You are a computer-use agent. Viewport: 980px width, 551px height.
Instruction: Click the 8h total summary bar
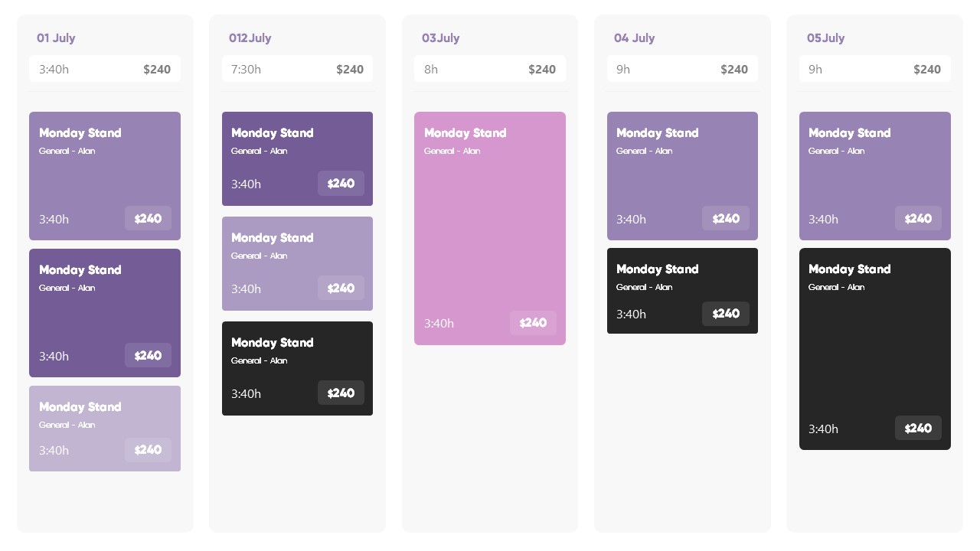(490, 69)
